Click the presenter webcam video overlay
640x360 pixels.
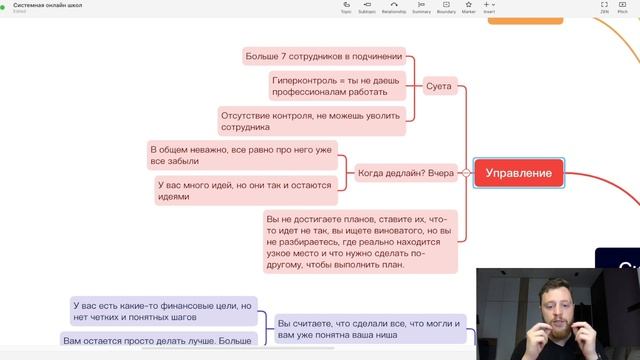click(x=558, y=314)
